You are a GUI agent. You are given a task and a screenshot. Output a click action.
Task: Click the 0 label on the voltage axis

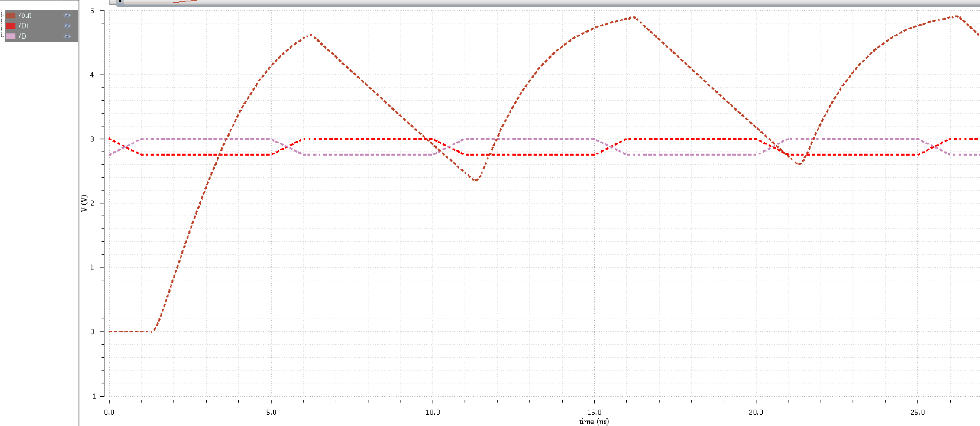[92, 332]
